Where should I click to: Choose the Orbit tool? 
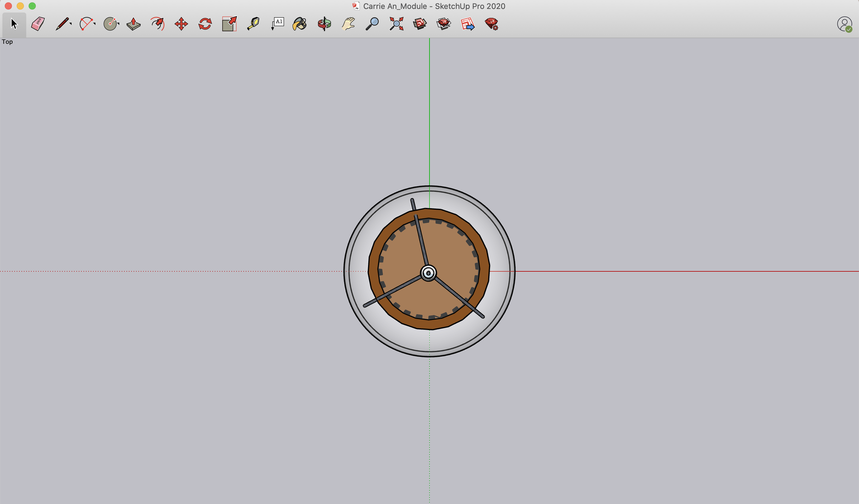[x=324, y=24]
